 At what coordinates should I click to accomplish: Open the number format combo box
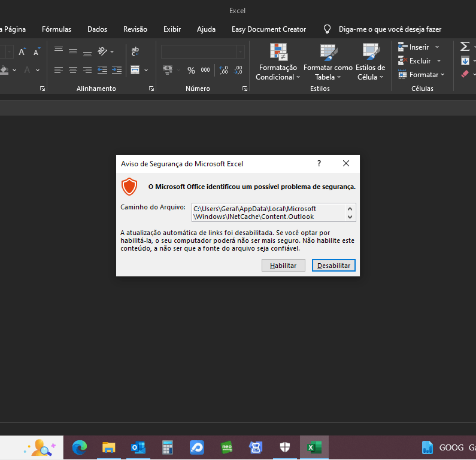tap(203, 51)
